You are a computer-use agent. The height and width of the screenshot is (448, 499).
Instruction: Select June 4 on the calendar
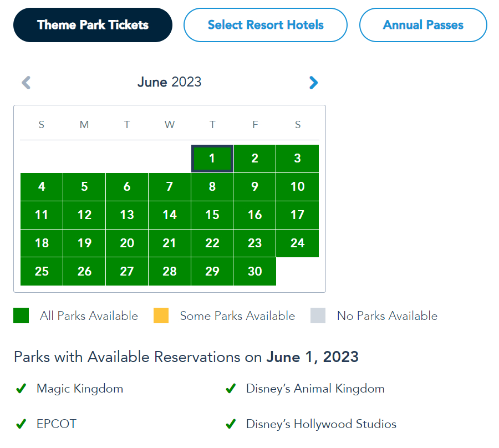tap(42, 187)
